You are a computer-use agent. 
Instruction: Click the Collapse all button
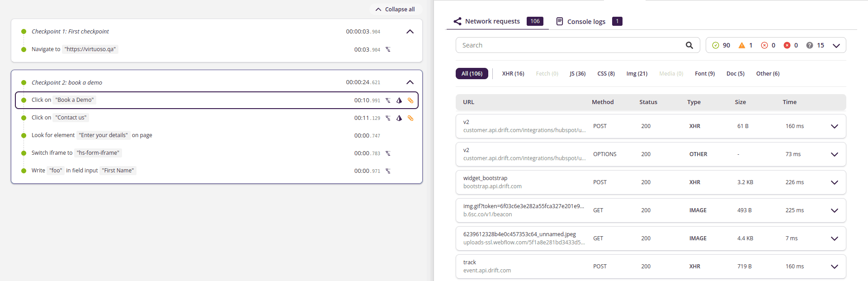pos(396,10)
